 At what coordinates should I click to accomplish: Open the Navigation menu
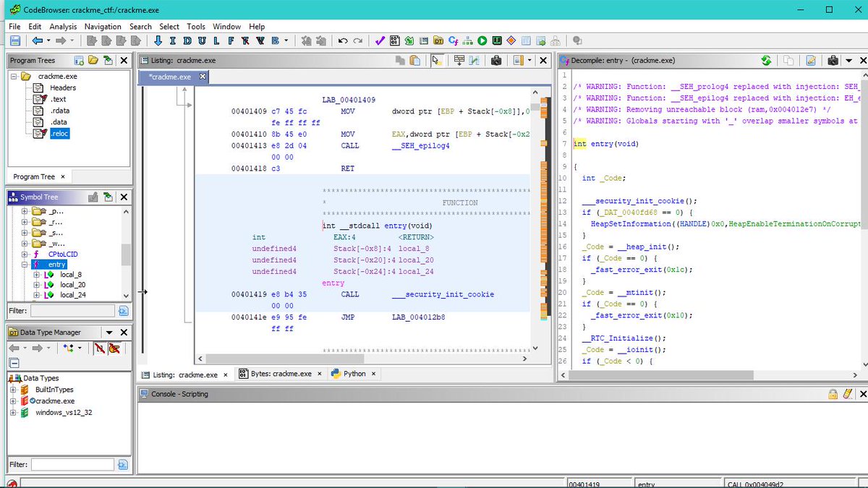[x=103, y=27]
